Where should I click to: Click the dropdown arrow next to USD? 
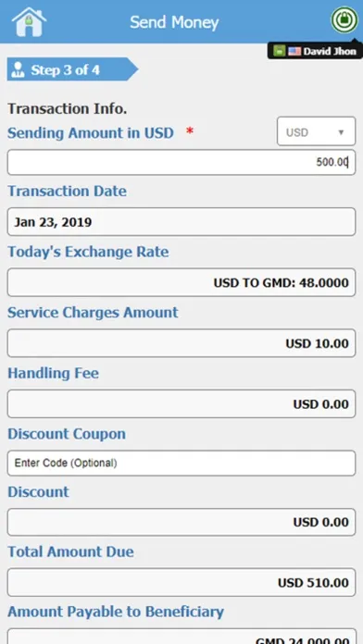[341, 132]
